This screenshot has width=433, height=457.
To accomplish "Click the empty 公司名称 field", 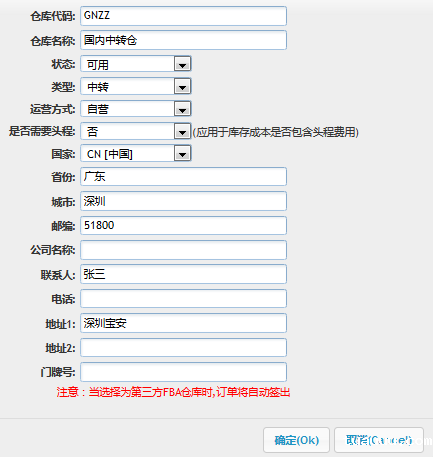I will coord(183,250).
